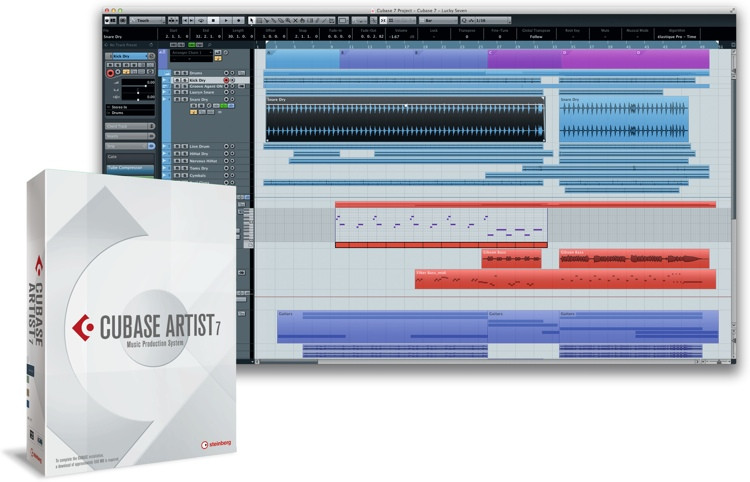Select the Toms Dry track
This screenshot has height=482, width=750.
[x=199, y=168]
